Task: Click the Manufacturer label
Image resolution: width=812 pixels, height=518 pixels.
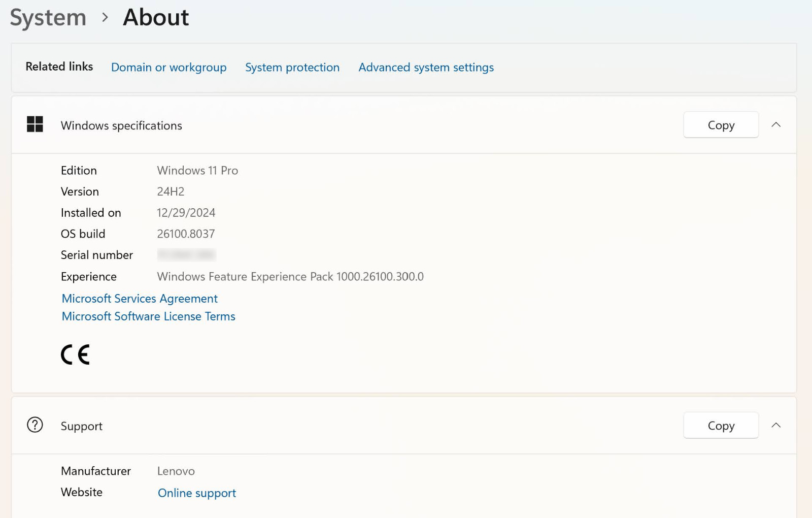Action: point(96,471)
